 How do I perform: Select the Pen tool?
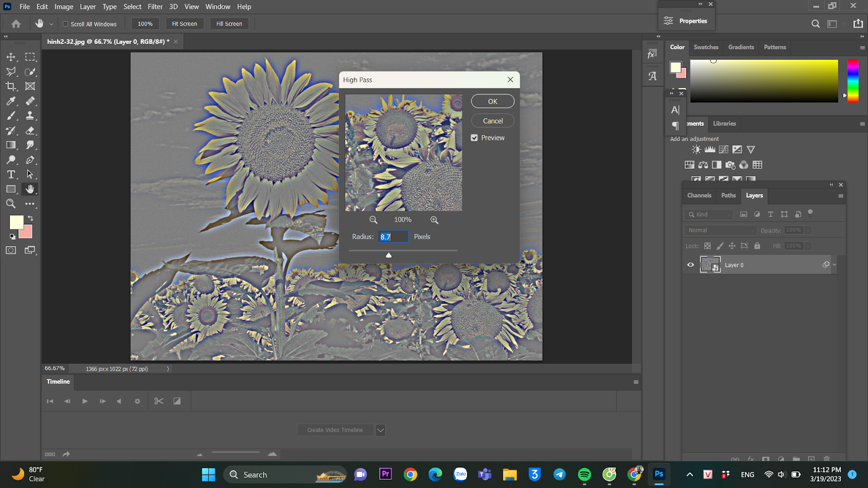point(30,159)
